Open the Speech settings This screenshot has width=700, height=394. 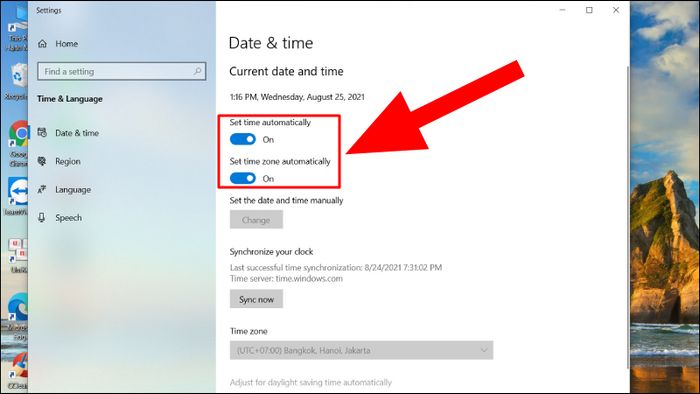(68, 218)
